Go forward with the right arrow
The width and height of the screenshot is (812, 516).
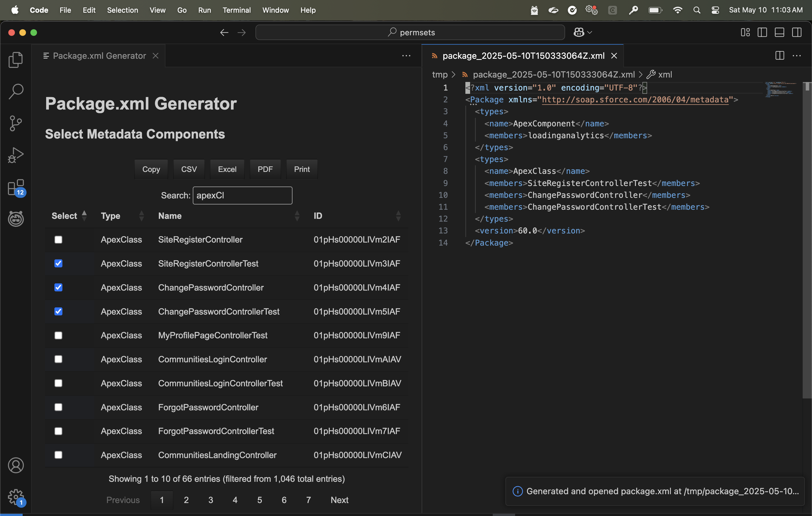[241, 32]
